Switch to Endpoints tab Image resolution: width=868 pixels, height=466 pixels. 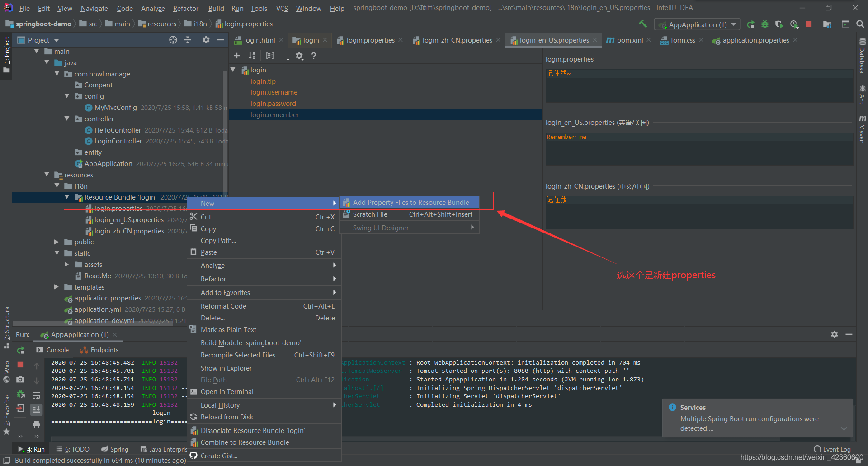point(99,350)
